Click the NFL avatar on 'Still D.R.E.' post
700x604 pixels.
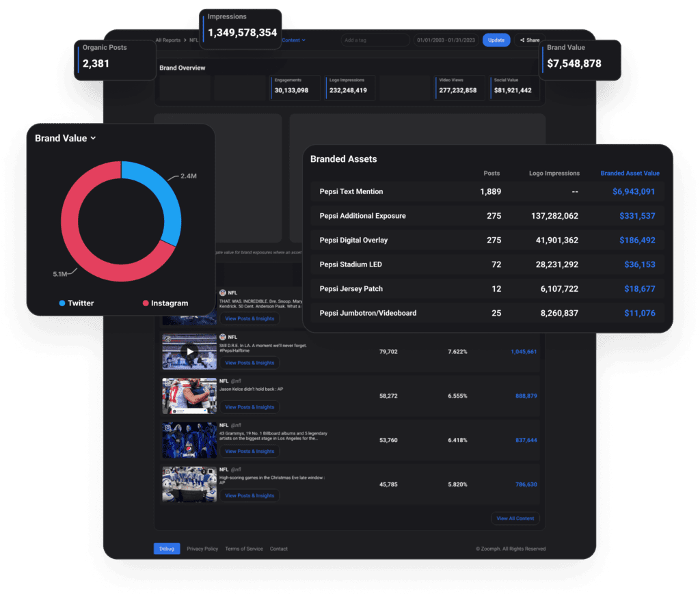(x=223, y=338)
